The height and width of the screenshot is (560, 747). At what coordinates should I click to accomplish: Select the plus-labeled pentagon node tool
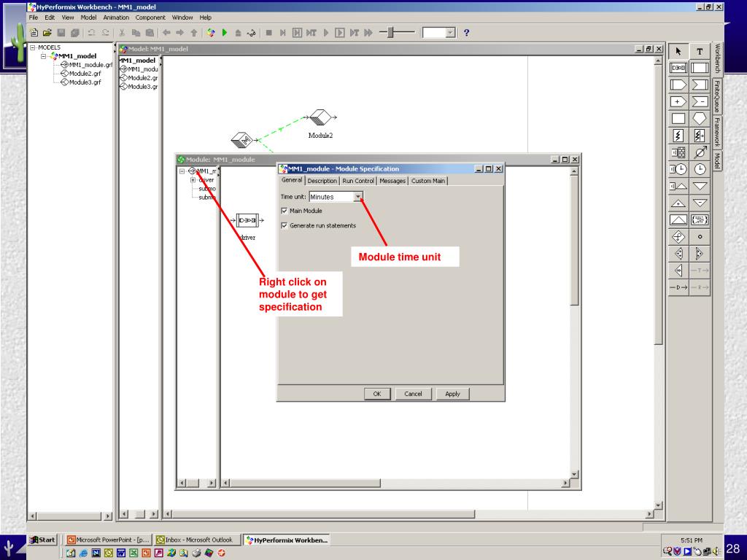(678, 101)
